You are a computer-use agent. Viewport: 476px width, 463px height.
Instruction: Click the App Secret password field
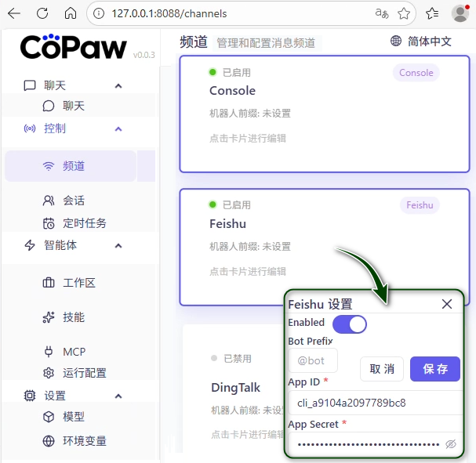[x=375, y=444]
